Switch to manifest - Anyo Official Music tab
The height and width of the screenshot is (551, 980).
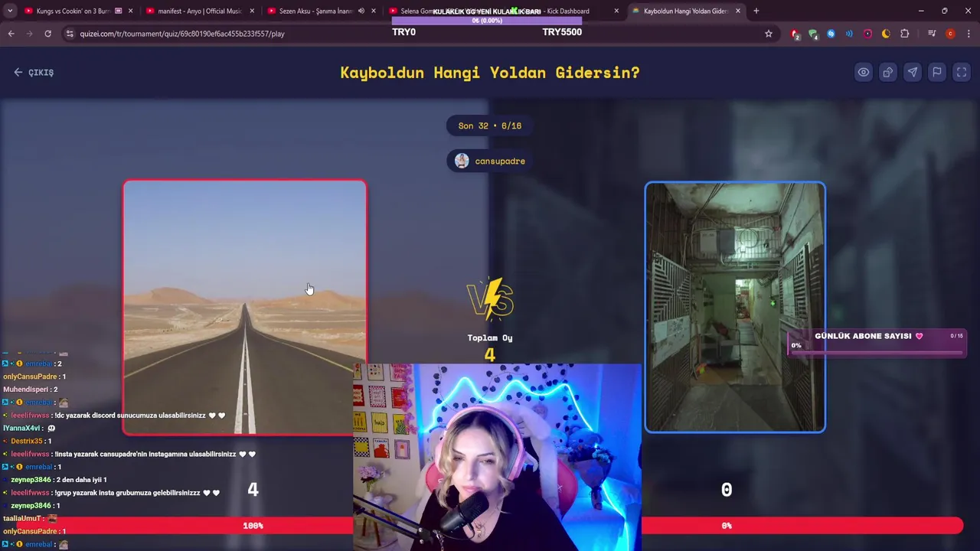(x=199, y=11)
